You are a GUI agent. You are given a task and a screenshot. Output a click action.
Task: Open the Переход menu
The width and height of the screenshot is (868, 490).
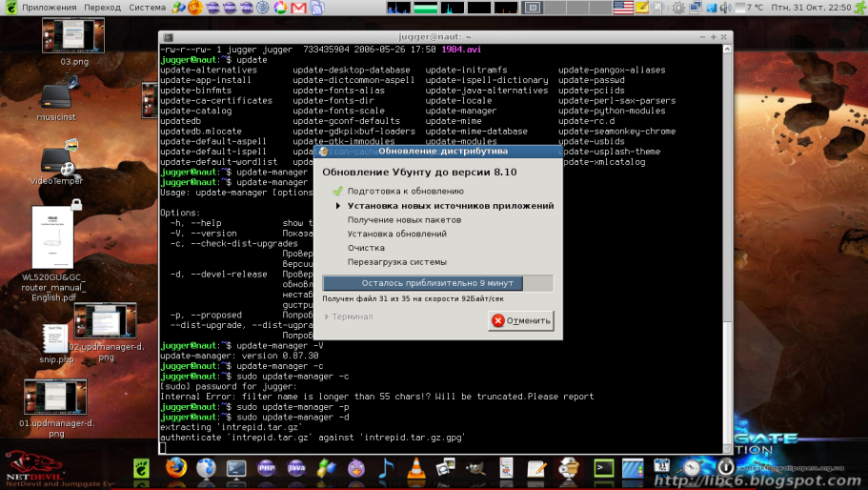tap(102, 8)
